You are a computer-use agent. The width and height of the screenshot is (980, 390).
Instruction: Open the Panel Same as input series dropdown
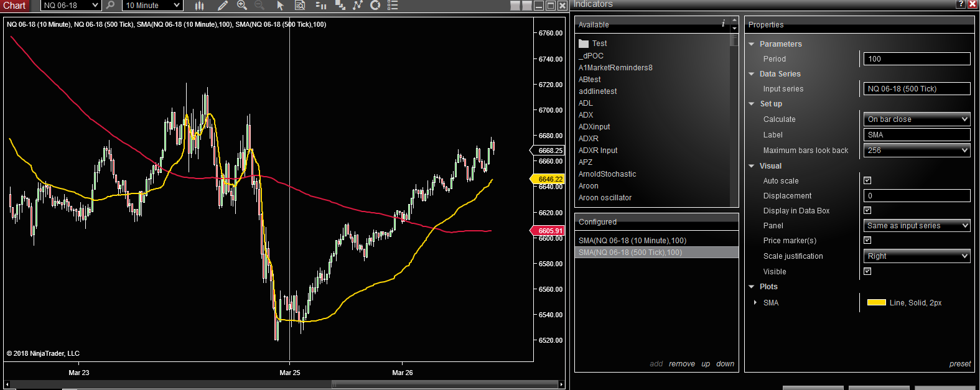pos(917,225)
